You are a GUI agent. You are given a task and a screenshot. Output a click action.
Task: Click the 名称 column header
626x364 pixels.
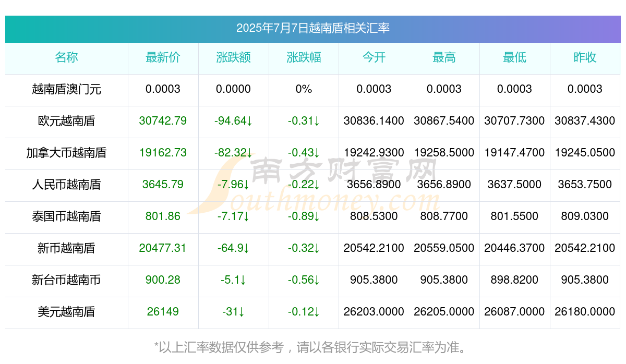click(x=66, y=57)
